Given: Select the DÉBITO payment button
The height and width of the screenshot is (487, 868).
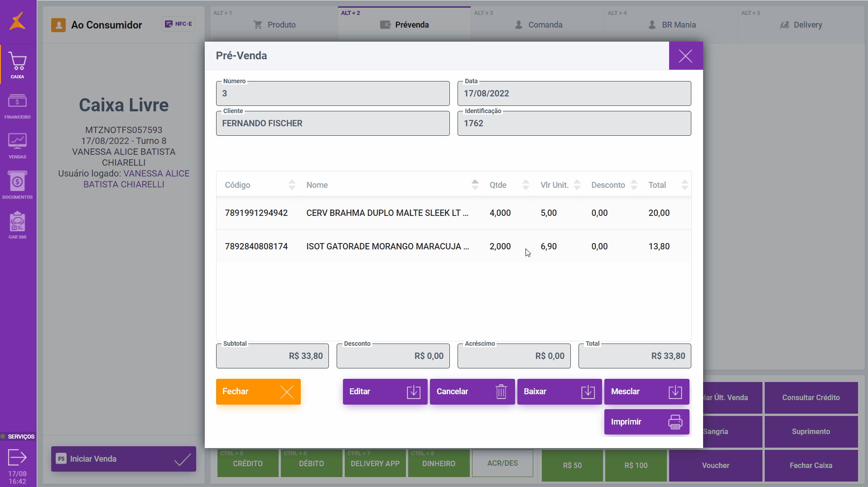Looking at the screenshot, I should click(x=312, y=463).
